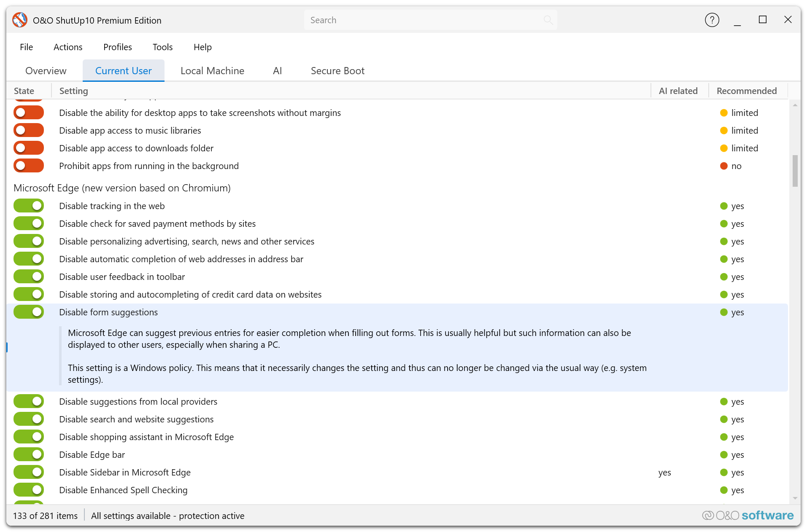This screenshot has width=807, height=532.
Task: Toggle Disable Sidebar in Microsoft Edge
Action: click(29, 473)
